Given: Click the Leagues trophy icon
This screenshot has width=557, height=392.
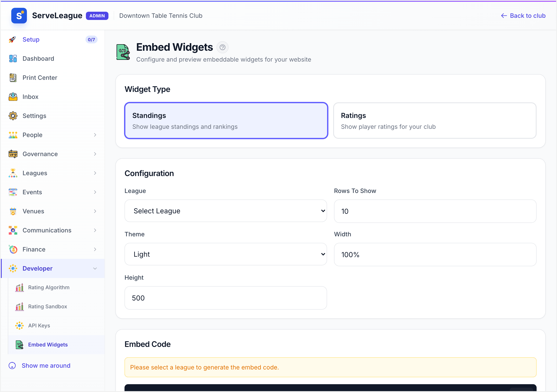Looking at the screenshot, I should coord(13,173).
